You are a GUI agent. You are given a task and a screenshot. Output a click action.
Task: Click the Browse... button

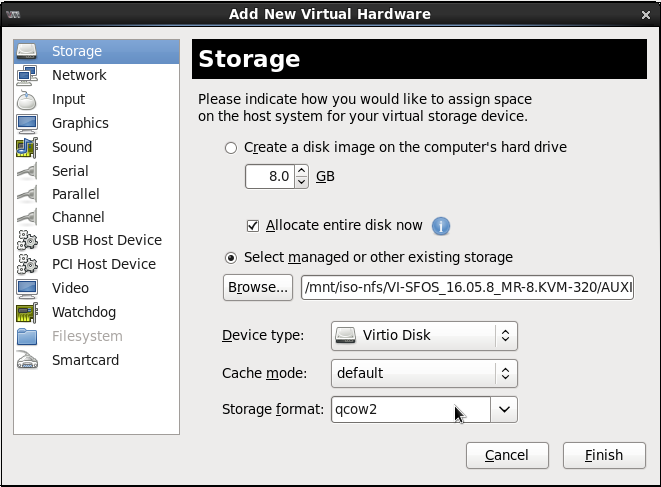[258, 288]
